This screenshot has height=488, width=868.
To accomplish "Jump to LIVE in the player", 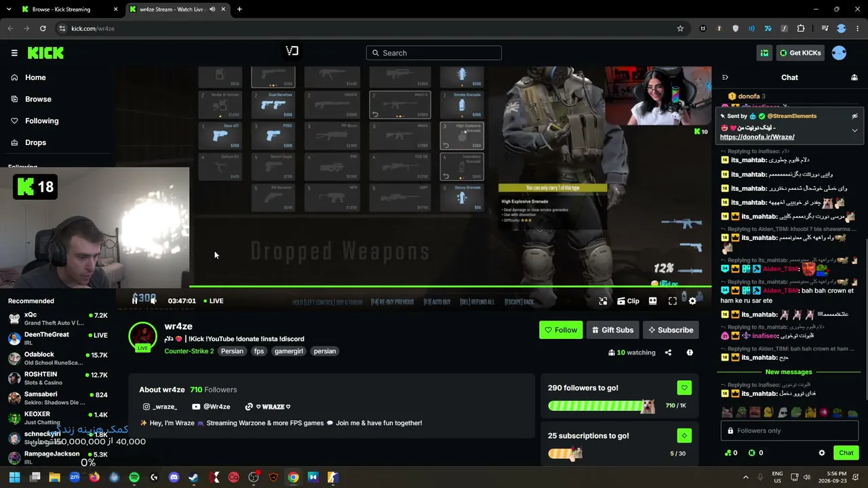I will coord(213,301).
